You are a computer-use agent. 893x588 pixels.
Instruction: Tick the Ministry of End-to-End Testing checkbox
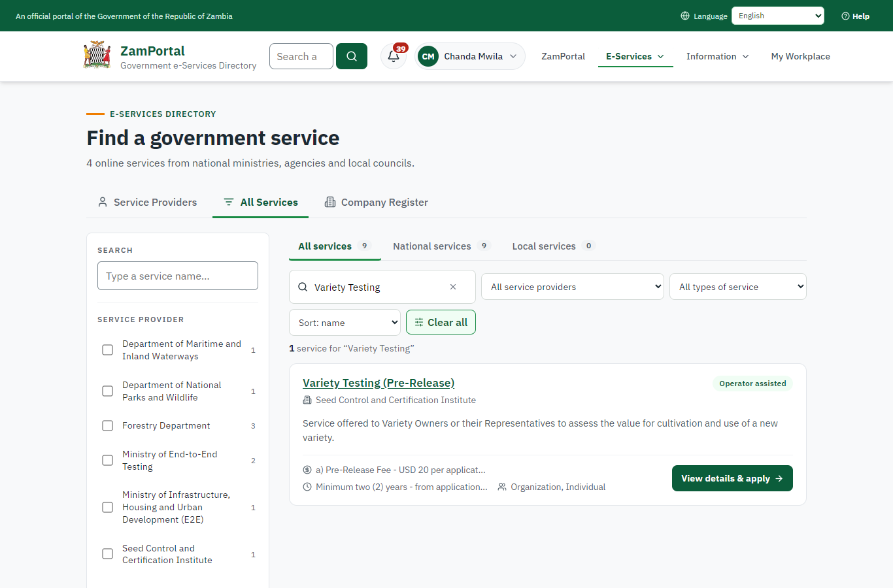tap(108, 461)
